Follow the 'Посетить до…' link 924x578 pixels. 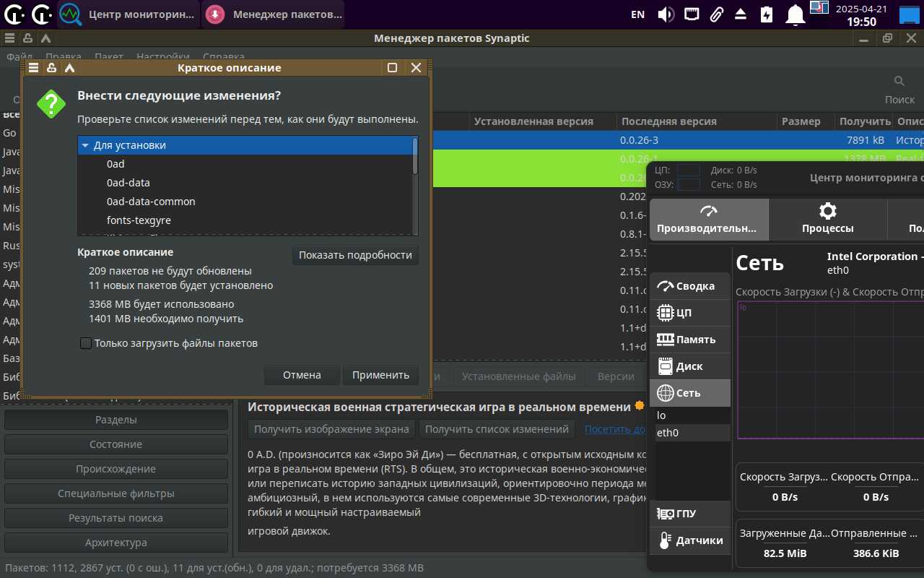coord(615,429)
